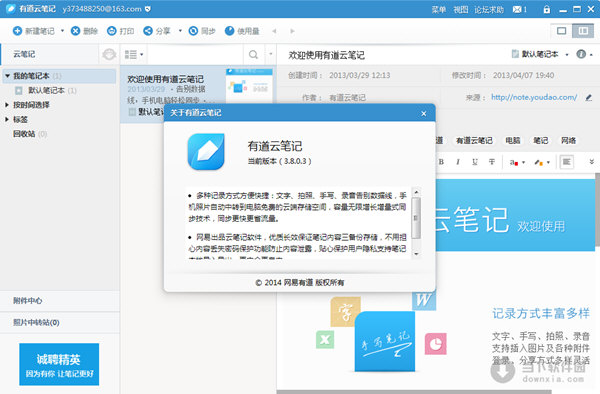The width and height of the screenshot is (600, 394).
Task: Click the text alignment button
Action: [567, 162]
